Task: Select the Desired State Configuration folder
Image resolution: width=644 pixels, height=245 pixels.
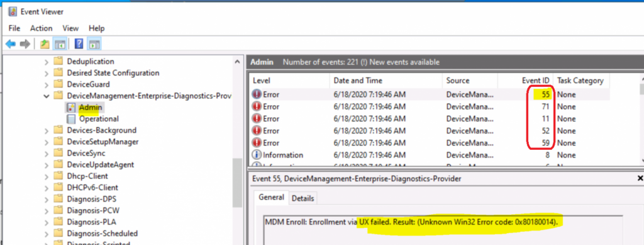Action: (113, 73)
